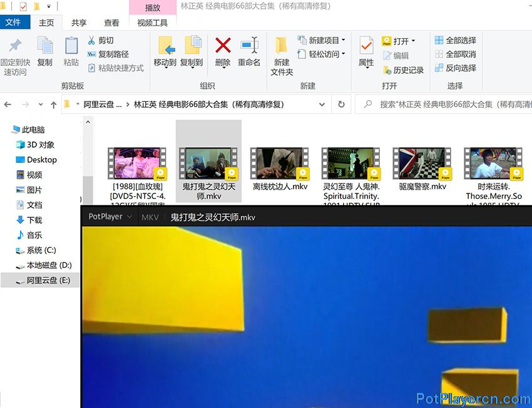Viewport: 532px width, 408px height.
Task: Select 驱魔警察.mkv video thumbnail
Action: point(422,163)
